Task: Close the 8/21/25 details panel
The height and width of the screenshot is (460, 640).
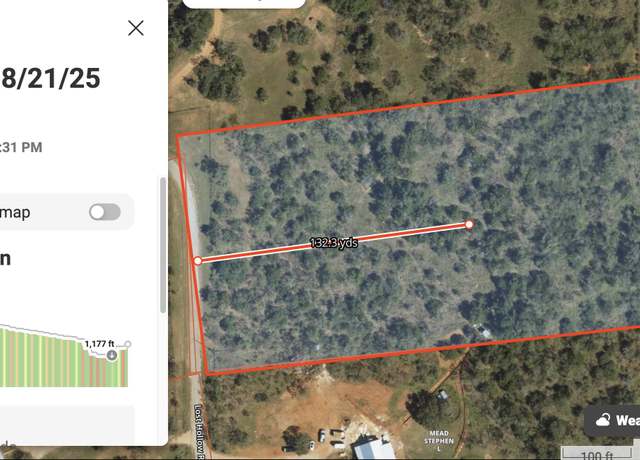Action: [136, 28]
